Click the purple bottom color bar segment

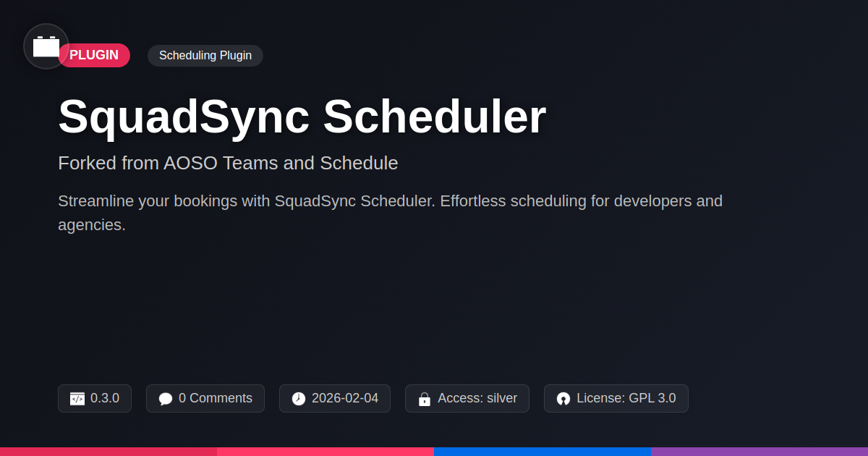(759, 452)
